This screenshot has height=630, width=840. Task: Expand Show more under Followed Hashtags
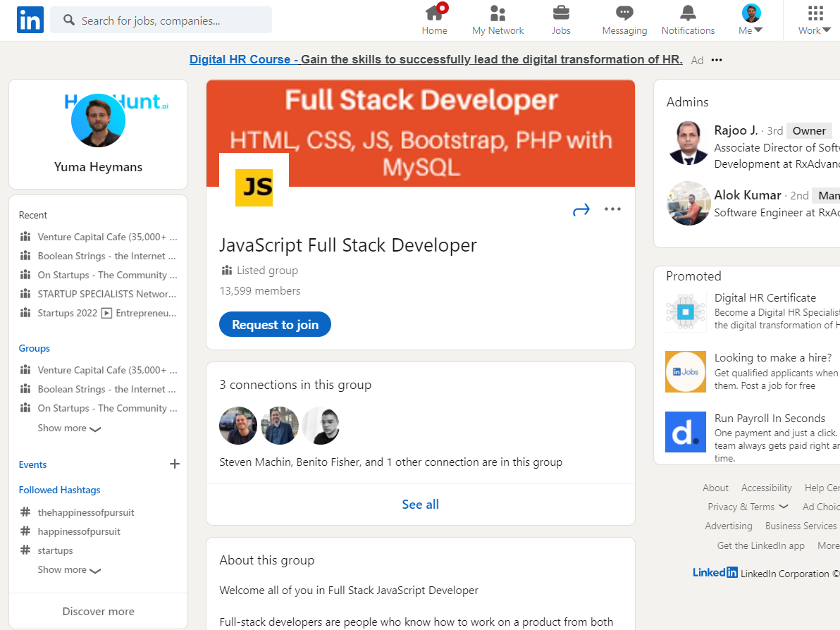point(69,570)
